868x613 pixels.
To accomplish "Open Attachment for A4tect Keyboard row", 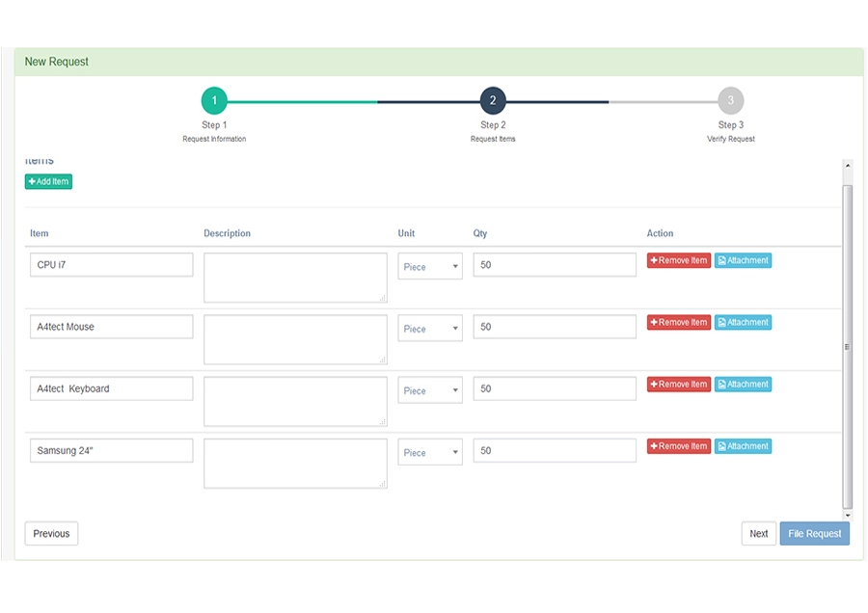I will click(x=743, y=384).
